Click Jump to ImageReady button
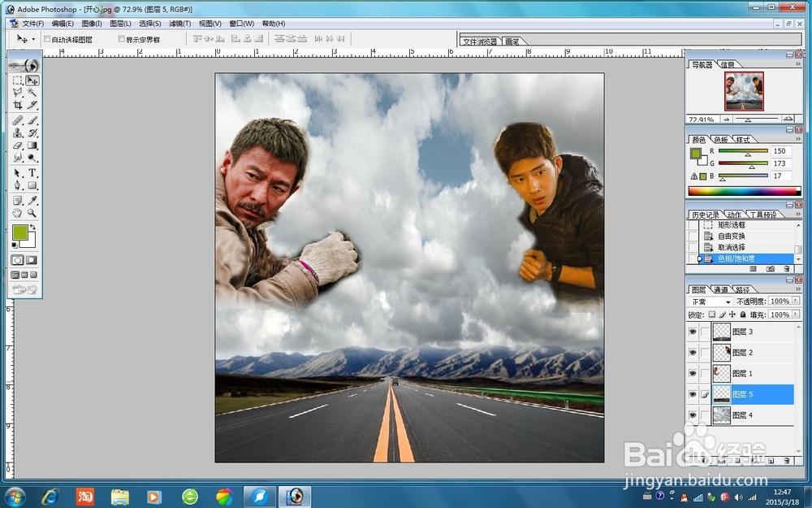 click(x=25, y=290)
